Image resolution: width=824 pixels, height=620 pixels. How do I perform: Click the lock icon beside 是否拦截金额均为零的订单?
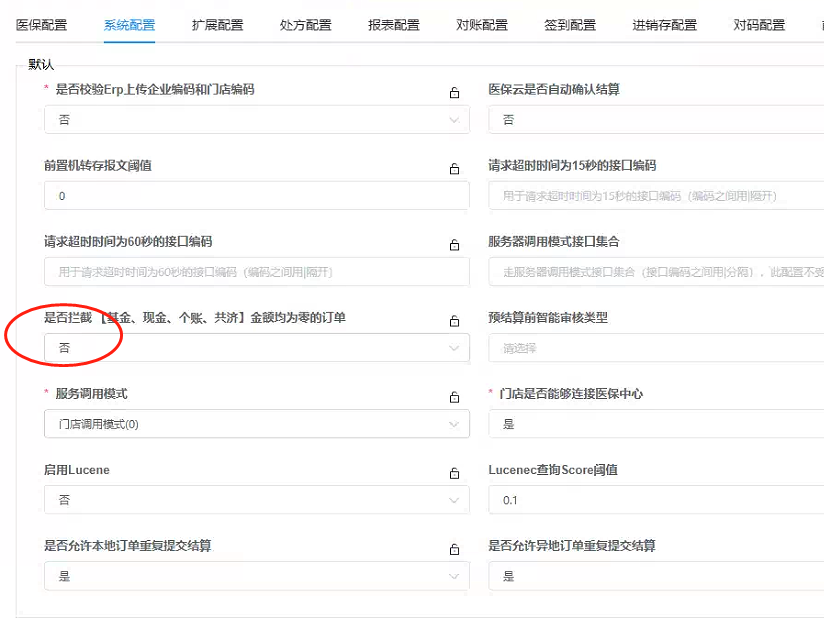[x=455, y=319]
